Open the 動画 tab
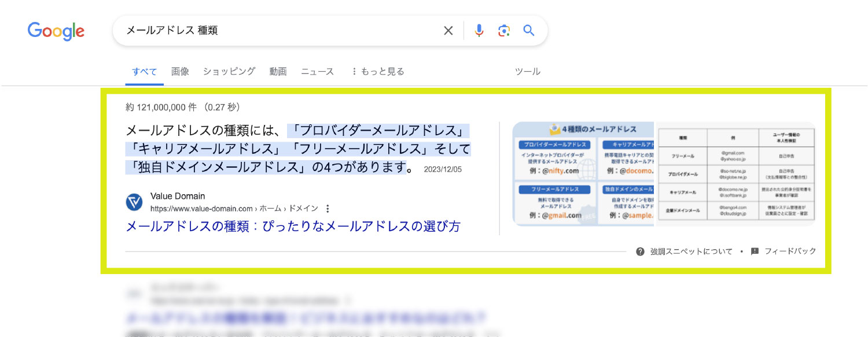The height and width of the screenshot is (337, 868). point(278,72)
